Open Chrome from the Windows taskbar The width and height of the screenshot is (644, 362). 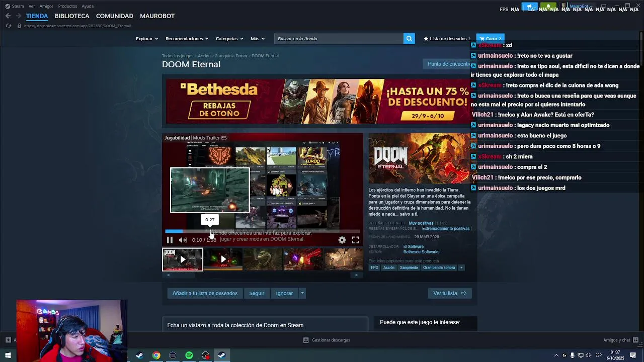pos(156,355)
